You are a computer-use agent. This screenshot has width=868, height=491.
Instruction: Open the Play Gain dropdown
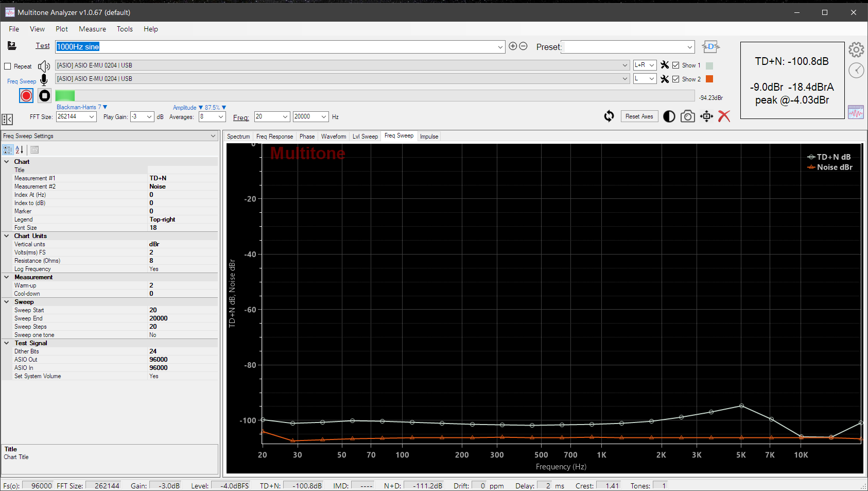point(149,117)
